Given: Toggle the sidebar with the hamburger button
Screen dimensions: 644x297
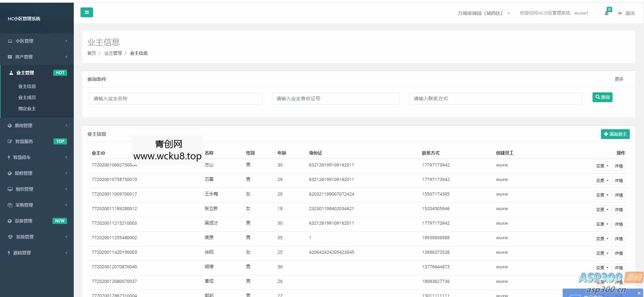Looking at the screenshot, I should coord(87,13).
